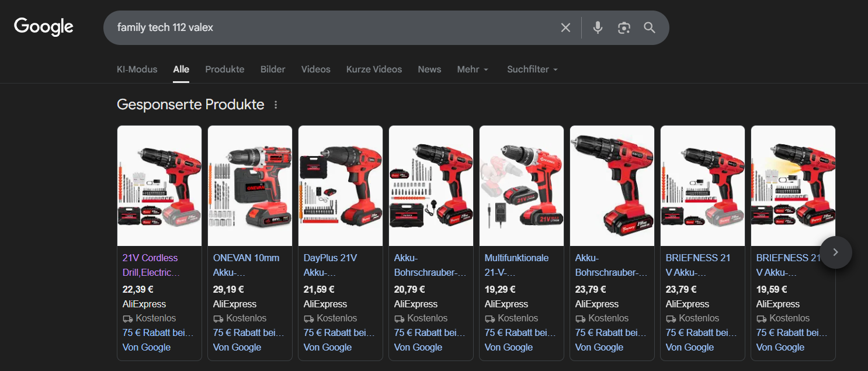868x371 pixels.
Task: Open Google Lens image search
Action: pyautogui.click(x=624, y=27)
